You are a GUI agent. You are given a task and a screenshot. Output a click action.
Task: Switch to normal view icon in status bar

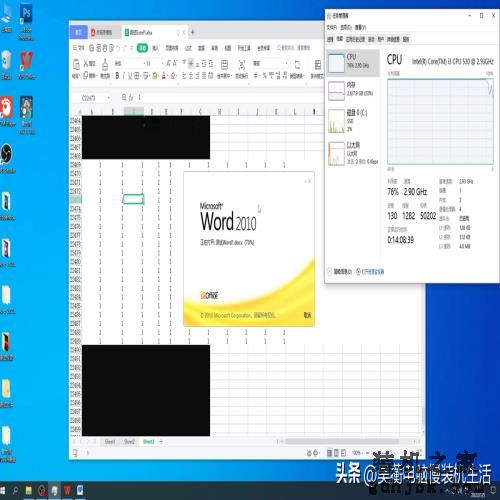tap(329, 453)
